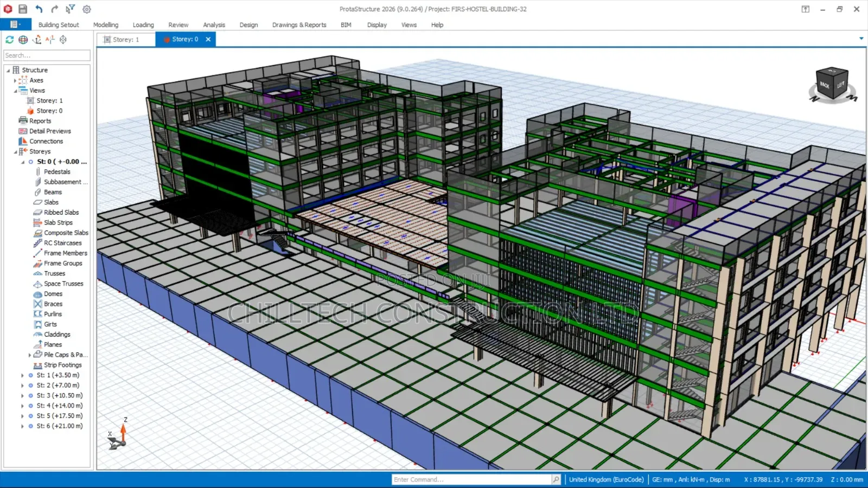Open the BIM ribbon tab
Image resolution: width=868 pixels, height=488 pixels.
tap(346, 25)
